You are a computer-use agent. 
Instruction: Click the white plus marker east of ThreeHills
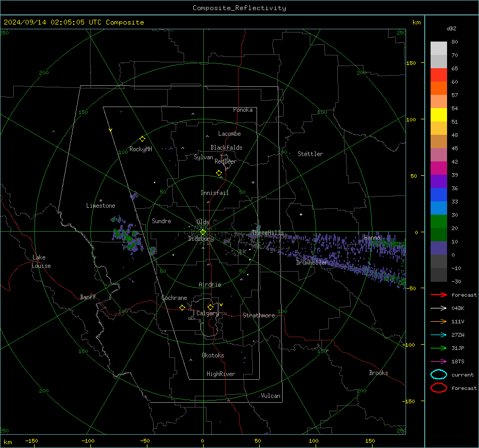(x=301, y=214)
